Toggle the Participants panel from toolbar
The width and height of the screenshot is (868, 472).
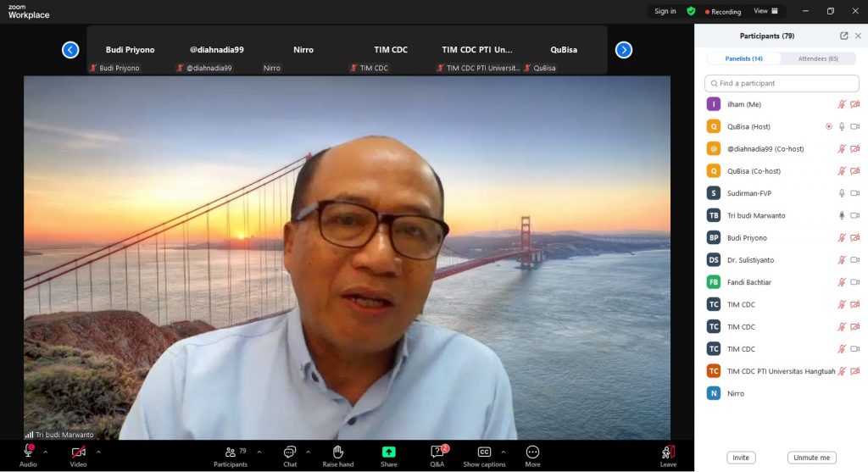point(231,453)
